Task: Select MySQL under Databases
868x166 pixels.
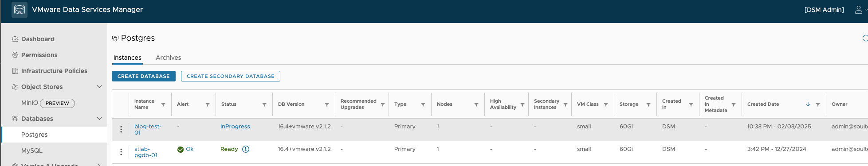Action: [x=32, y=151]
